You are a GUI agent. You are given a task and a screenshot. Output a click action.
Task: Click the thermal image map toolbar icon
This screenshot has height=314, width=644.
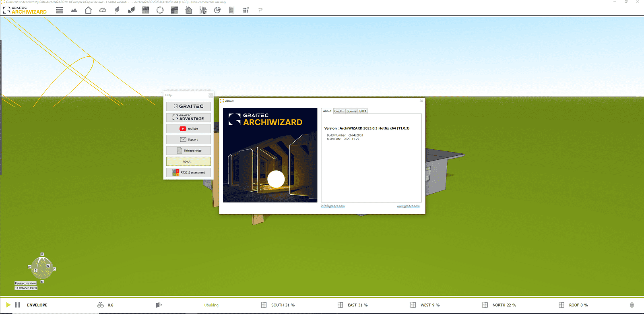(146, 10)
